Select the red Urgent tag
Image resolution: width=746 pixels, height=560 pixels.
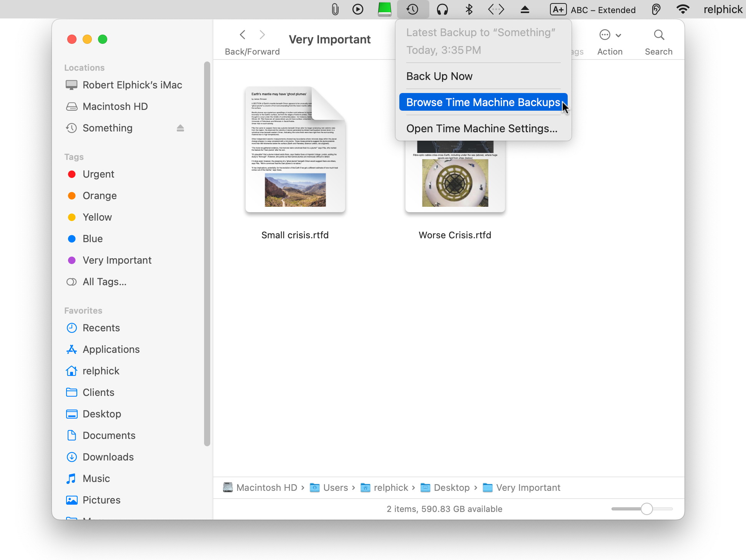point(98,174)
